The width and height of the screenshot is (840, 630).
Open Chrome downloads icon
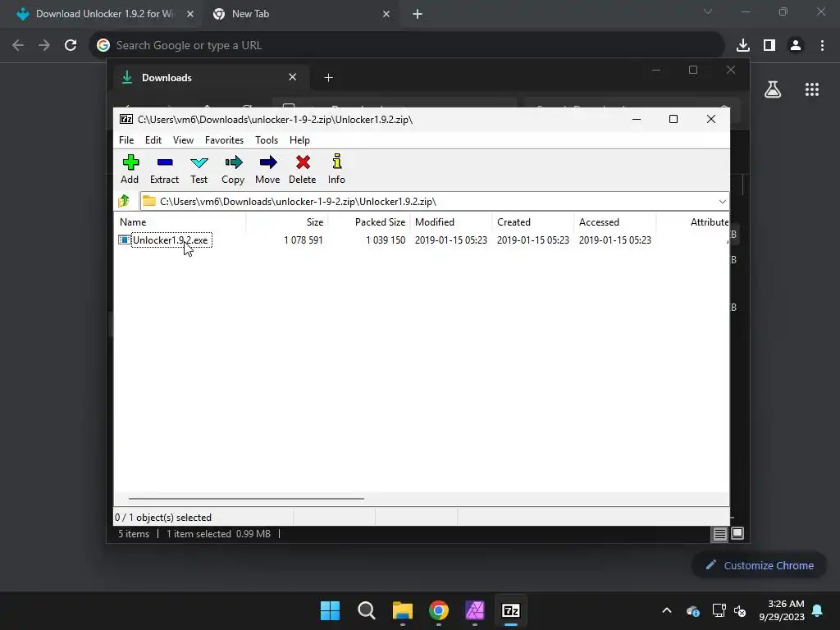[x=742, y=45]
